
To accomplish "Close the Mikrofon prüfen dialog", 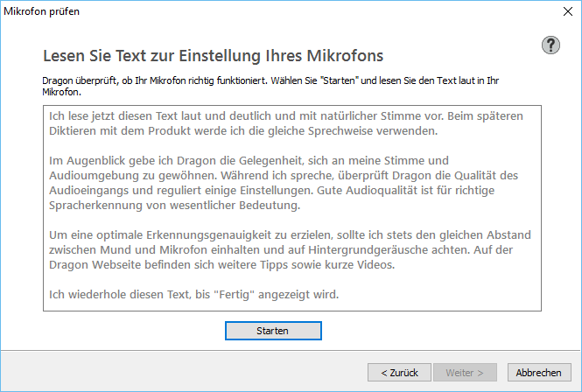I will [x=568, y=11].
